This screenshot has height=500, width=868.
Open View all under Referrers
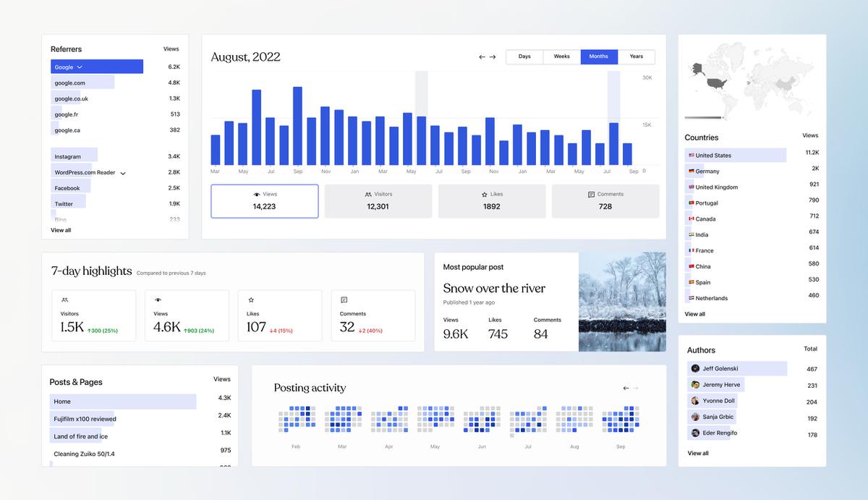click(x=61, y=230)
